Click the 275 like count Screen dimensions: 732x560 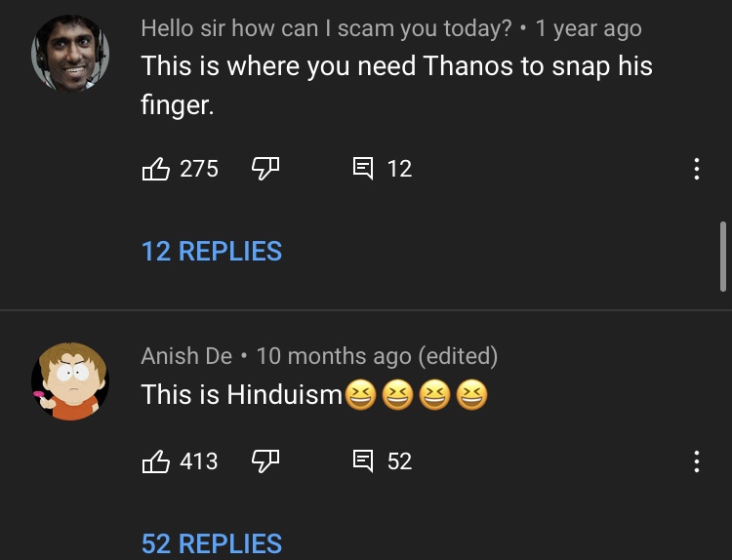[x=199, y=169]
